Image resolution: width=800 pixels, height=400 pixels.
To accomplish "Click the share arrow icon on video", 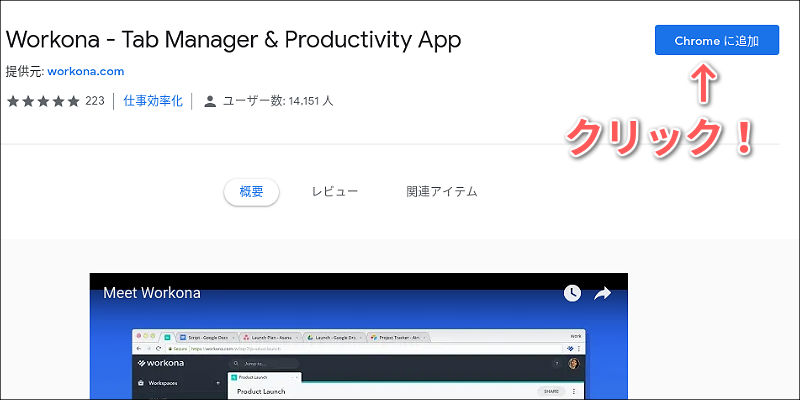I will coord(603,293).
